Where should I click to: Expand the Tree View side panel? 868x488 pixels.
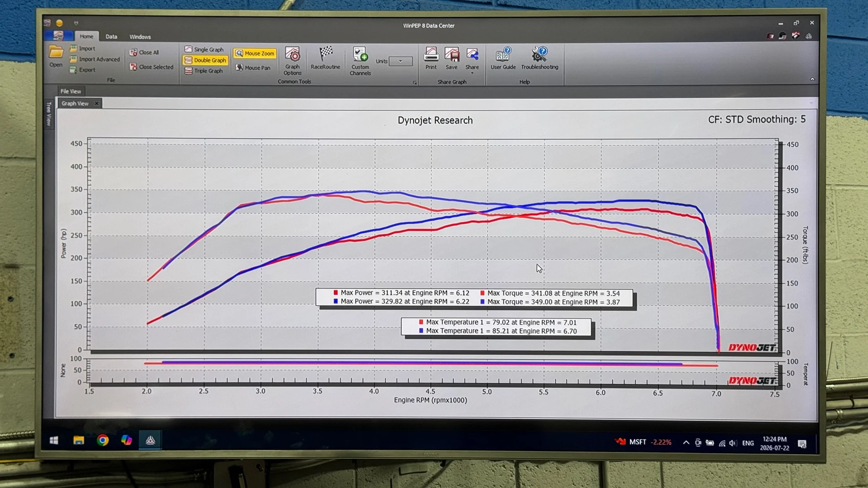(x=48, y=114)
